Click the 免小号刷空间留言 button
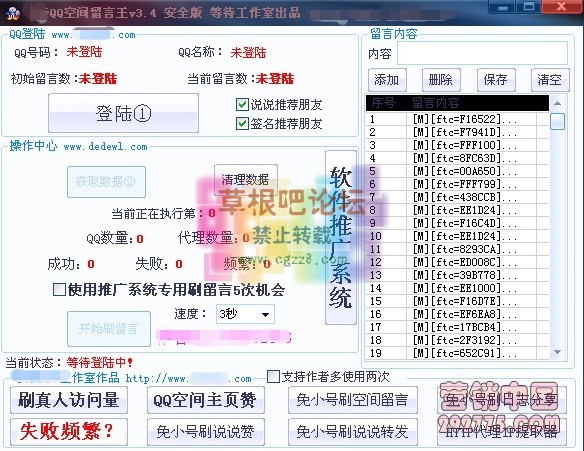584x451 pixels. (353, 400)
